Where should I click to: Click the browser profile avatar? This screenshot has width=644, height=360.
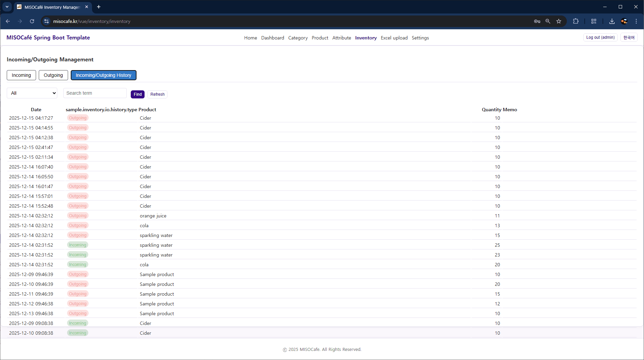624,21
